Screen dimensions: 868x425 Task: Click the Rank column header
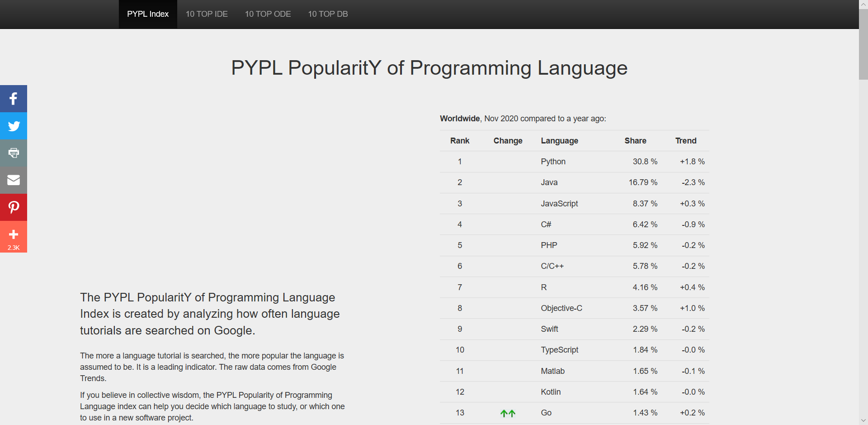click(460, 141)
